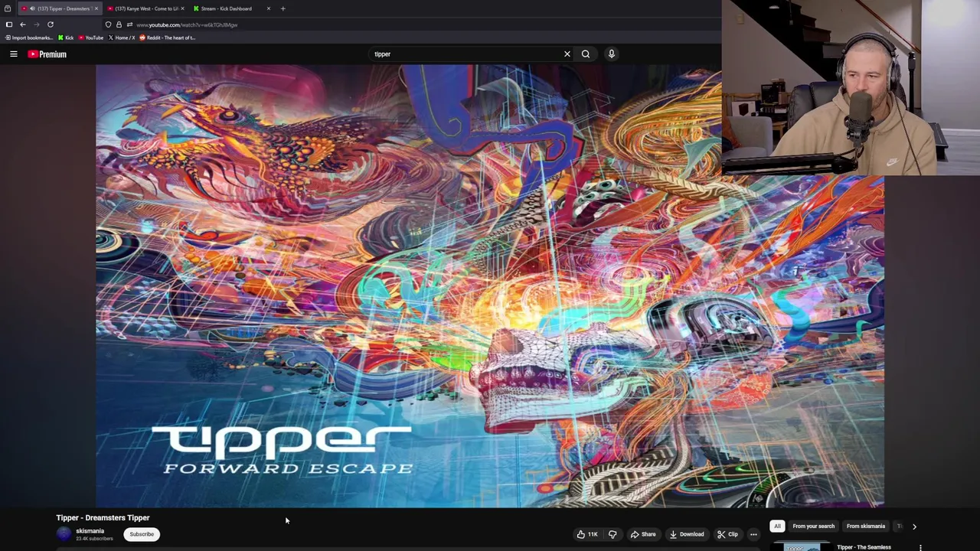Open skismania channel name link
Viewport: 980px width, 551px height.
90,531
